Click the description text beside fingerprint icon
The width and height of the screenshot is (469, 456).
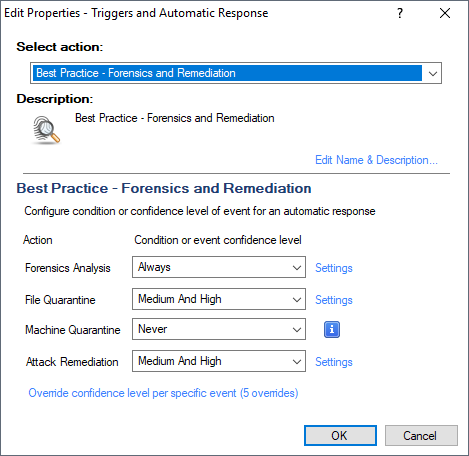tap(175, 118)
